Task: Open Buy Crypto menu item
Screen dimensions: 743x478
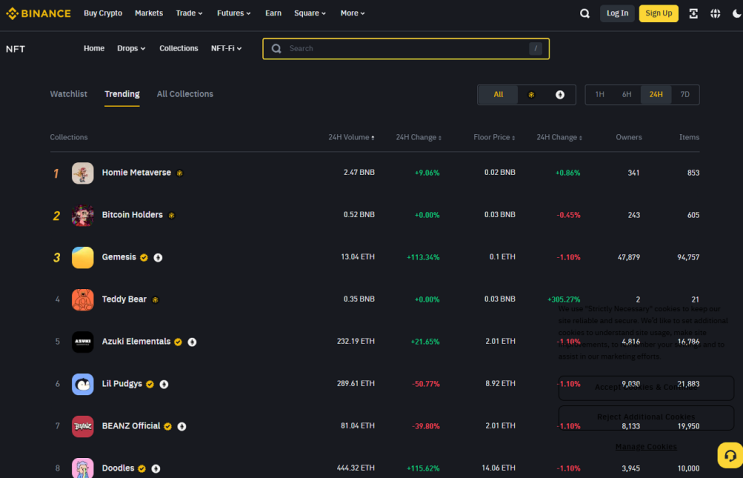Action: click(103, 13)
